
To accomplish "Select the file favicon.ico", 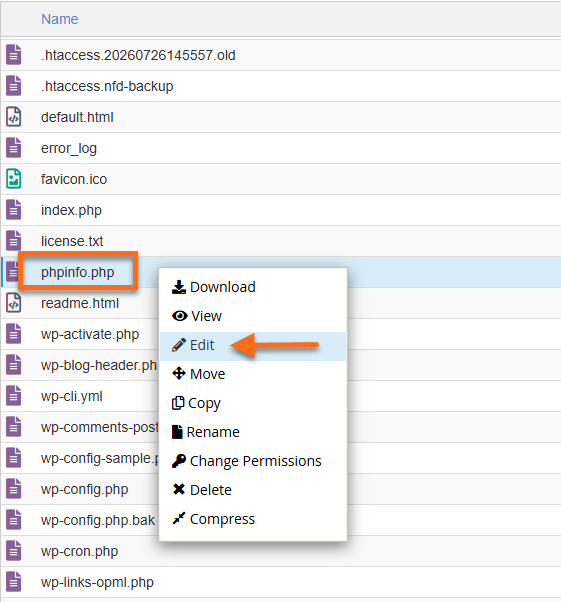I will click(74, 179).
